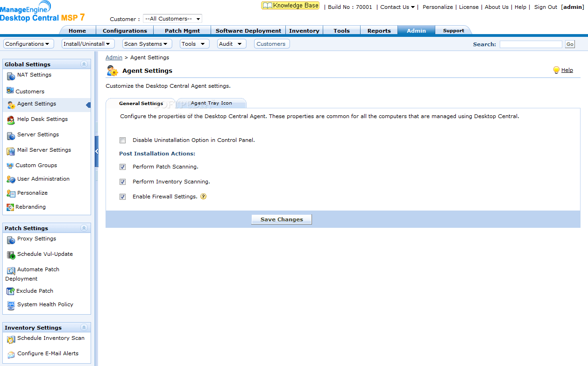
Task: Click the Firewall Settings question mark icon
Action: coord(203,197)
